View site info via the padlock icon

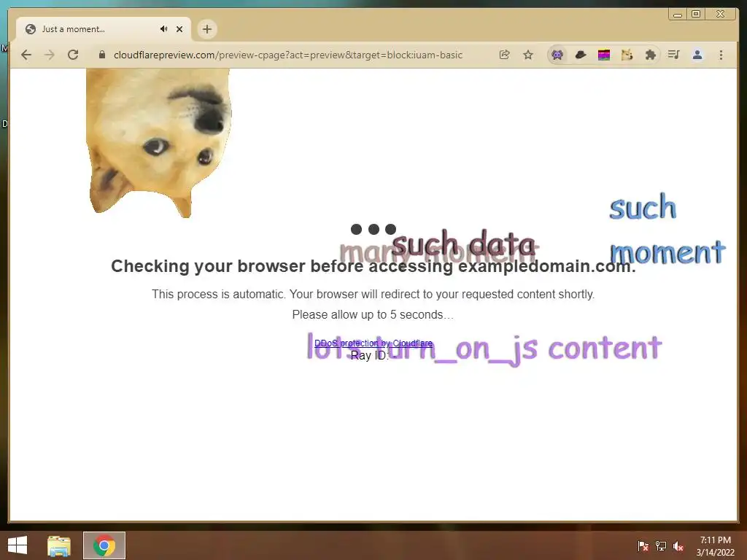102,55
